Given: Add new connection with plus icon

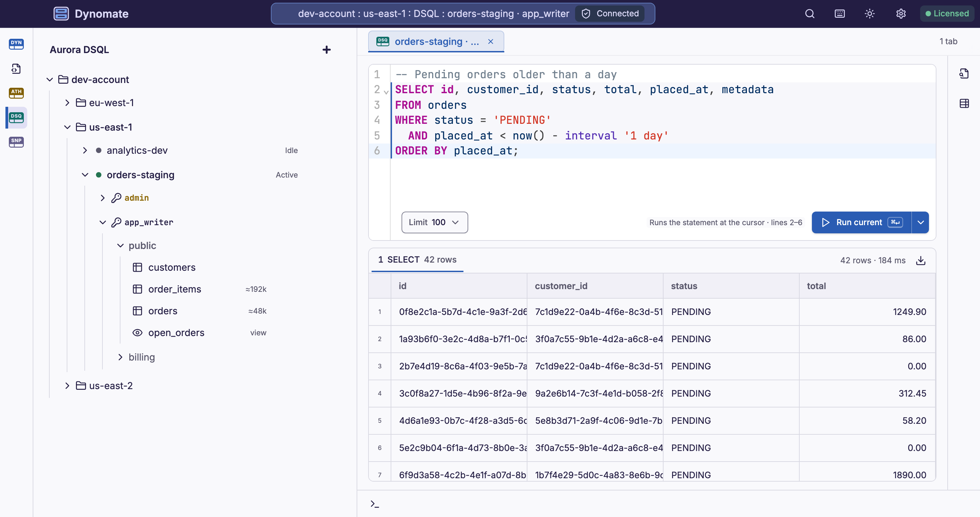Looking at the screenshot, I should tap(326, 50).
